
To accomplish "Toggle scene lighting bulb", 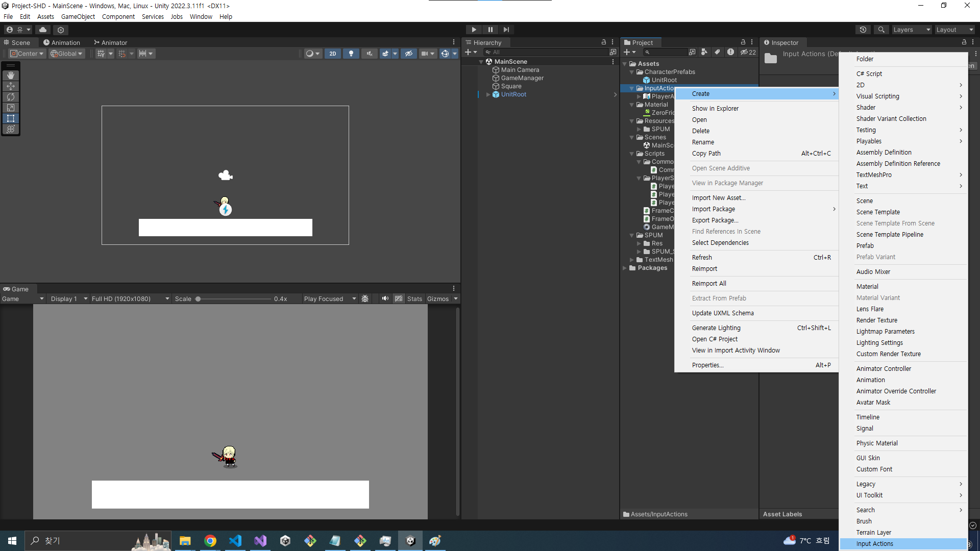I will click(351, 54).
